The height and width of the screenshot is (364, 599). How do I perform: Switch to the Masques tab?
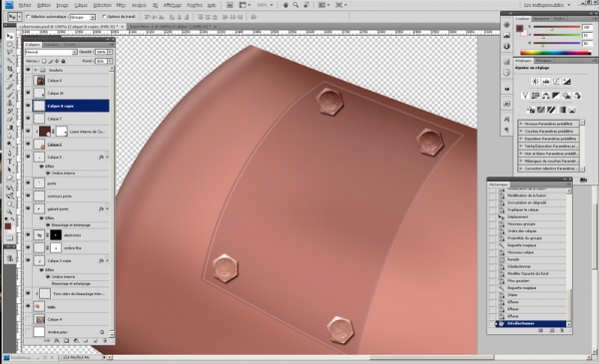click(x=543, y=61)
